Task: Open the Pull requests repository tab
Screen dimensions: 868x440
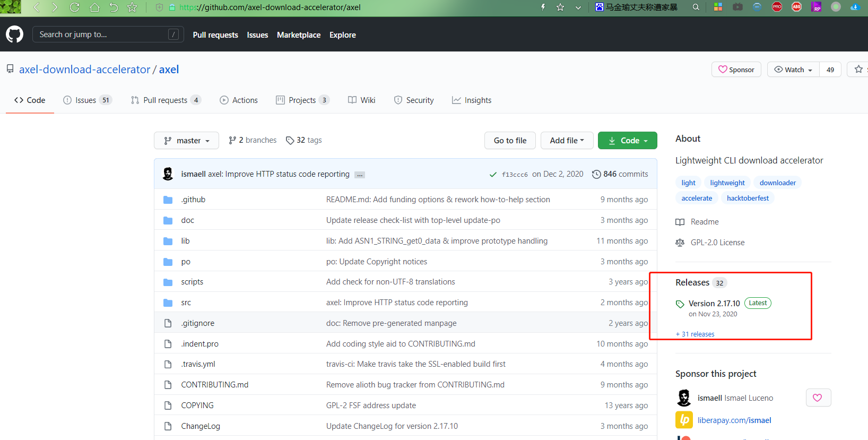Action: (x=166, y=100)
